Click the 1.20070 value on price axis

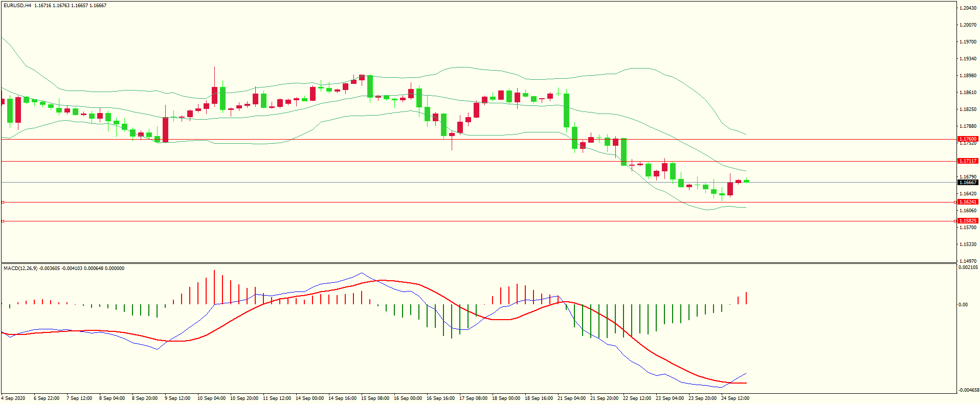[968, 25]
